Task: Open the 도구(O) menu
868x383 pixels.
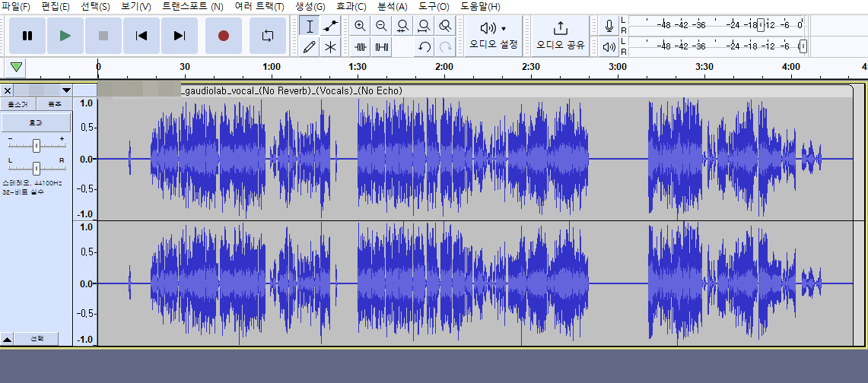Action: click(x=434, y=7)
